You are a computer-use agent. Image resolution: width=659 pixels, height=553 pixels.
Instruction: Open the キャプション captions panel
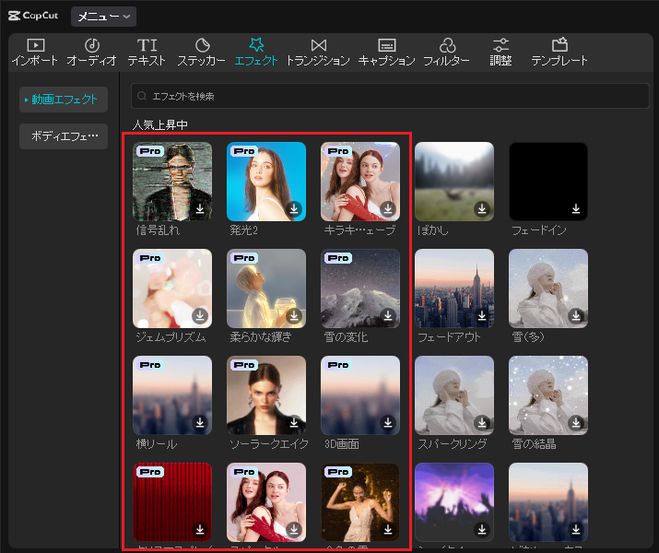tap(386, 52)
